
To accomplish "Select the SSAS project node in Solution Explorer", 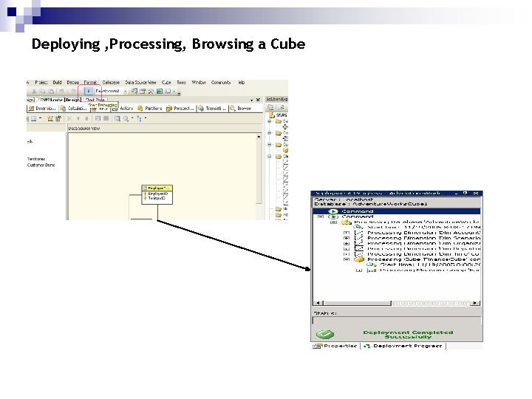I will click(279, 115).
